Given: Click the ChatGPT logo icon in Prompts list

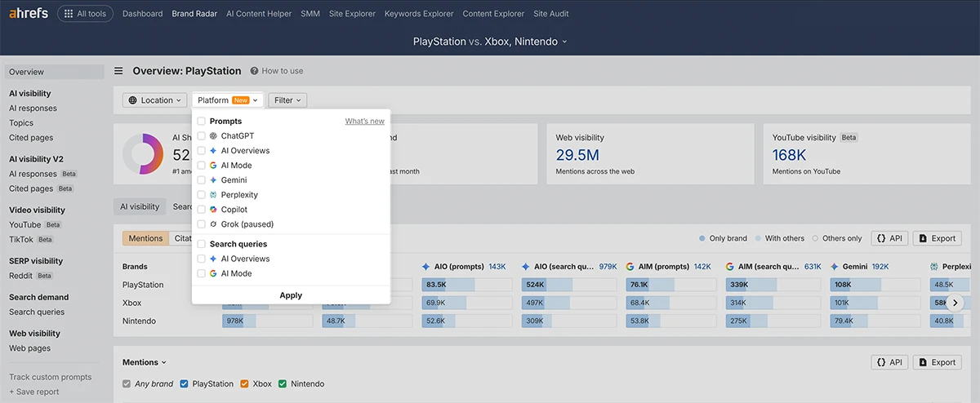Looking at the screenshot, I should 213,136.
